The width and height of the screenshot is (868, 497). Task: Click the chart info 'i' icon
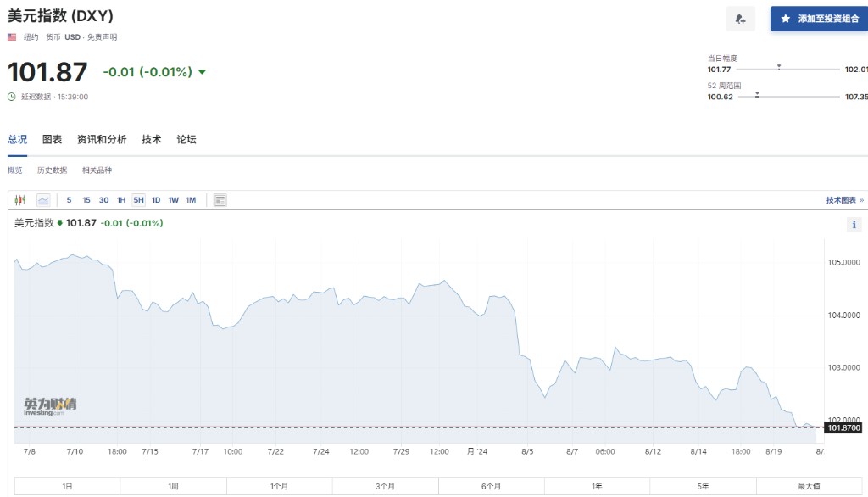[x=854, y=225]
